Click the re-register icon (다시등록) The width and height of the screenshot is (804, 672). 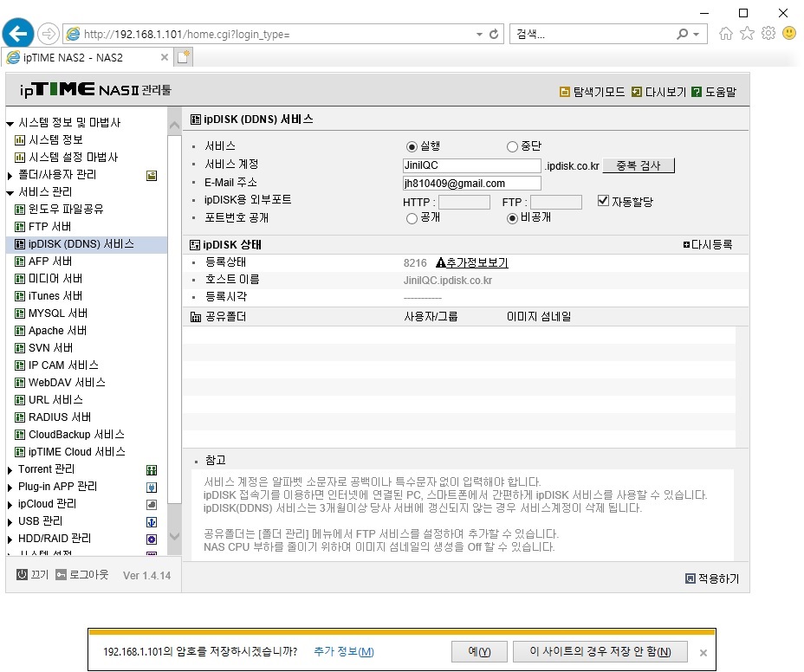686,245
